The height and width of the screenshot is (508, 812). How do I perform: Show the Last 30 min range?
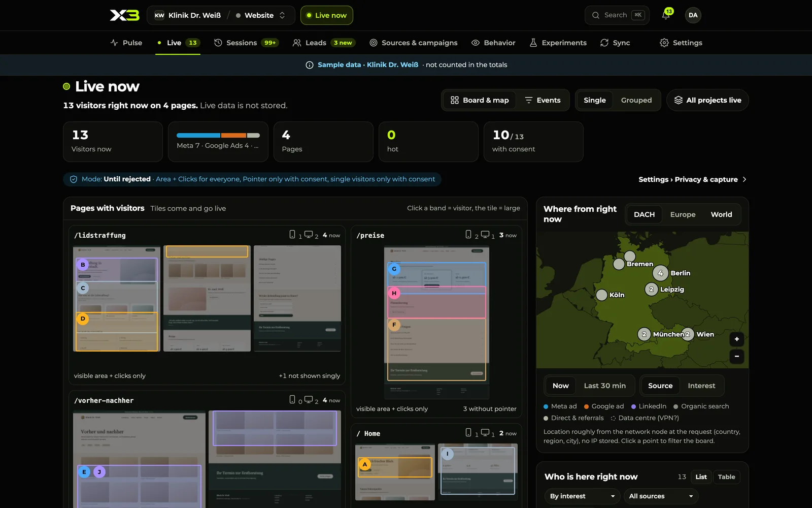pos(605,386)
